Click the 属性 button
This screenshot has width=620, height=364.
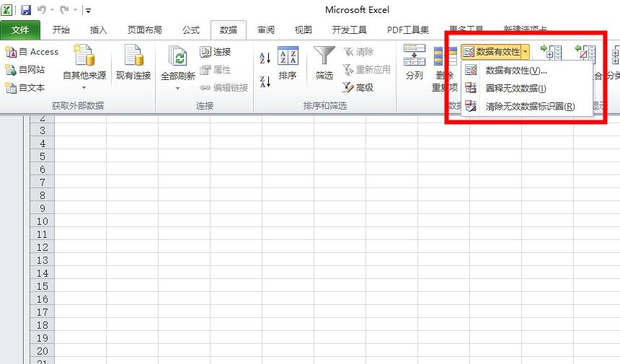click(216, 70)
